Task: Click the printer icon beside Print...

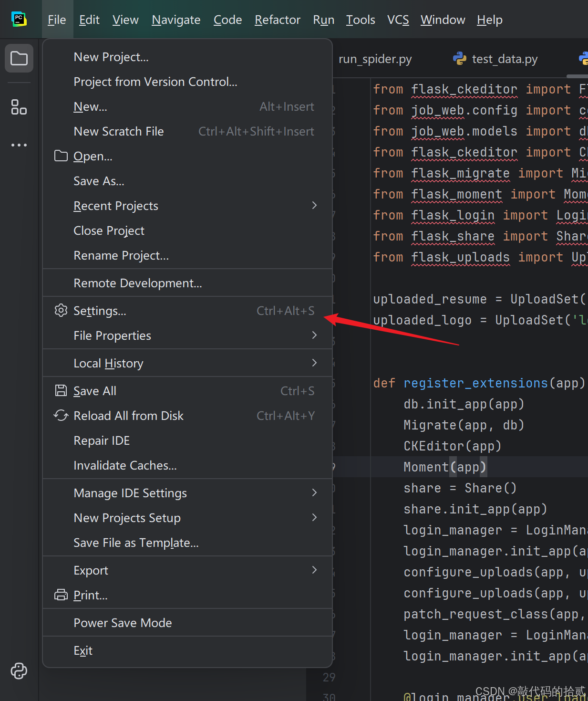Action: click(x=61, y=595)
